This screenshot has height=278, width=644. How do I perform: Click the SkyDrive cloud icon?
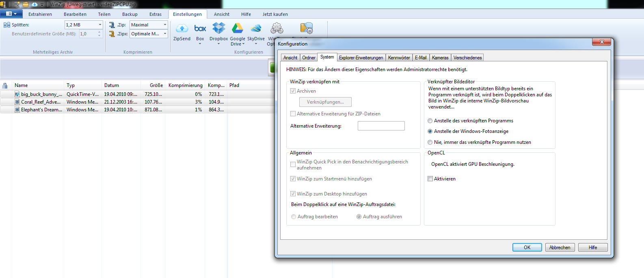point(256,28)
